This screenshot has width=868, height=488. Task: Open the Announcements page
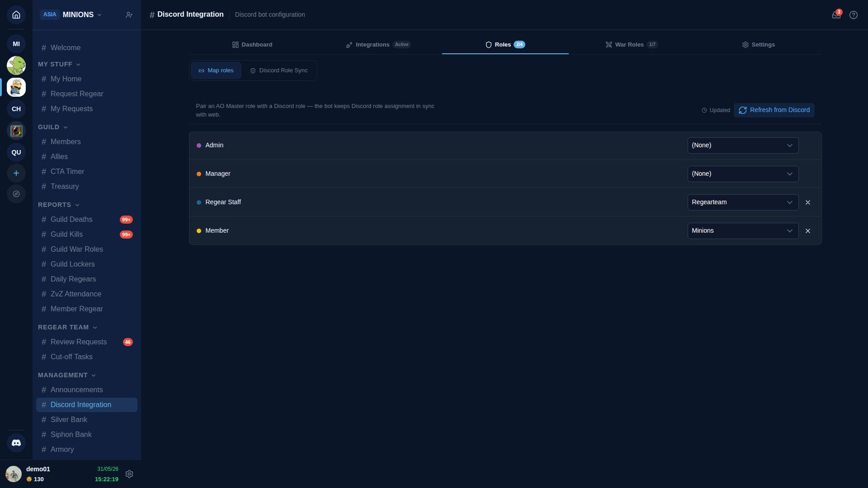coord(87,390)
